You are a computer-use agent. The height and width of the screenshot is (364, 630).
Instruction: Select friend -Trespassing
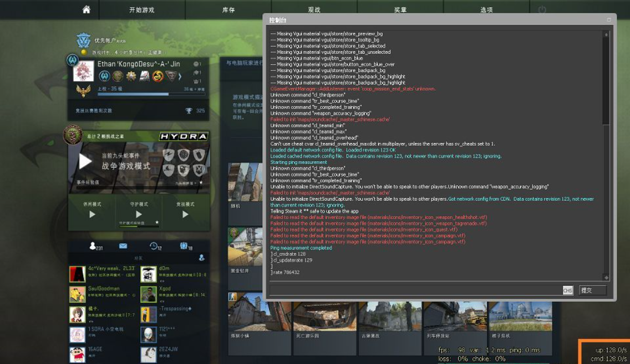[174, 315]
